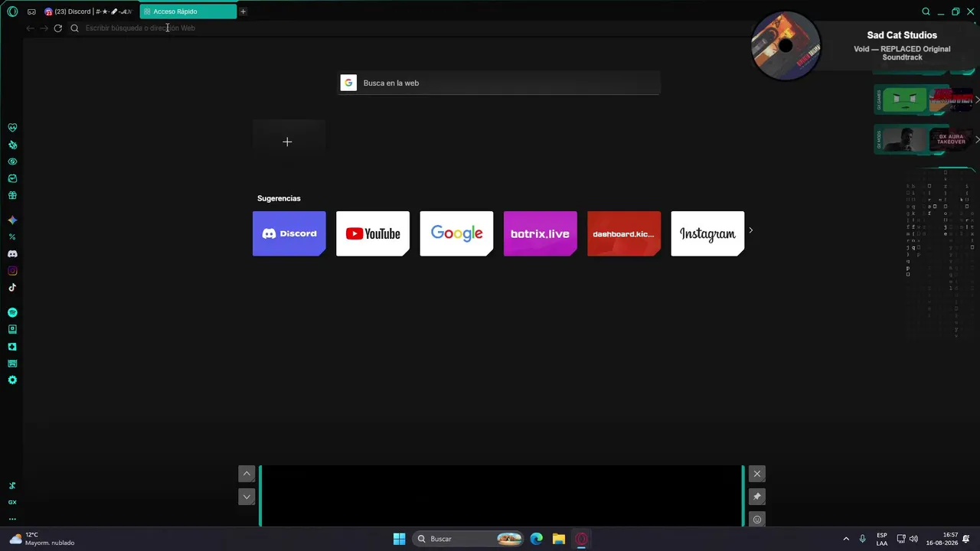Open the dashboard.kick speed dial tile
The height and width of the screenshot is (551, 980).
624,233
